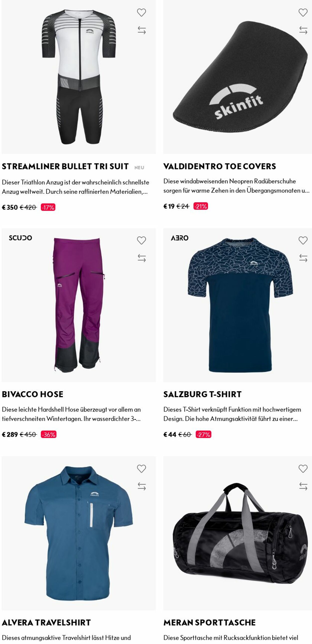
Task: View the black duffel bag product image
Action: pyautogui.click(x=237, y=533)
